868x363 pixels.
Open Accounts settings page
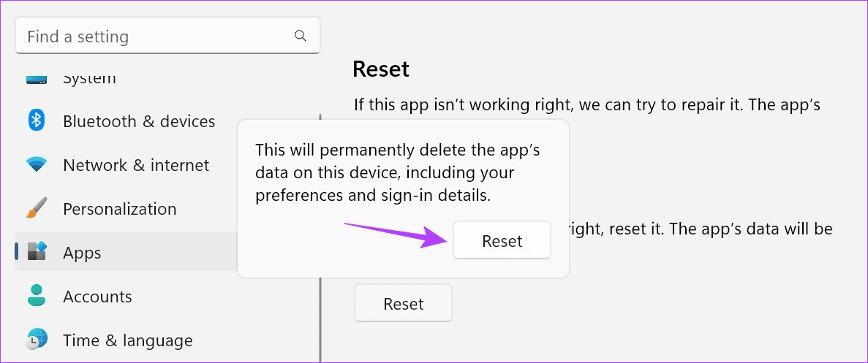pos(97,297)
